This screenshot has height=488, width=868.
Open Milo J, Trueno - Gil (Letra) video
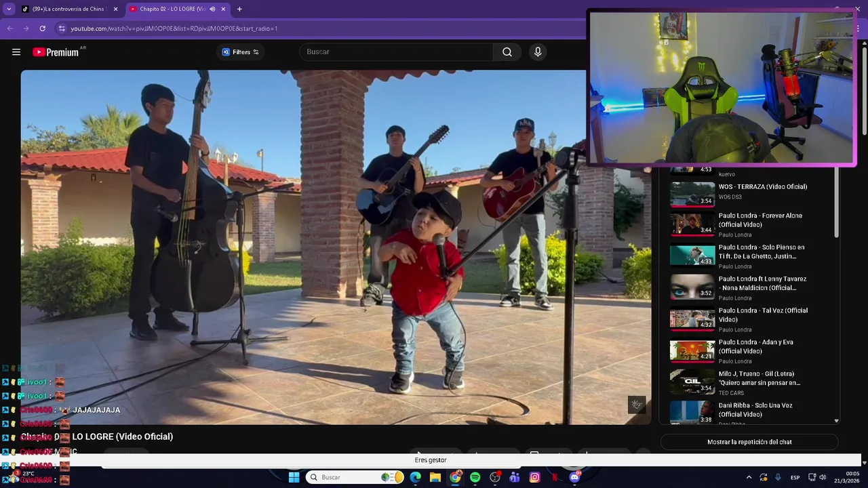(x=759, y=378)
